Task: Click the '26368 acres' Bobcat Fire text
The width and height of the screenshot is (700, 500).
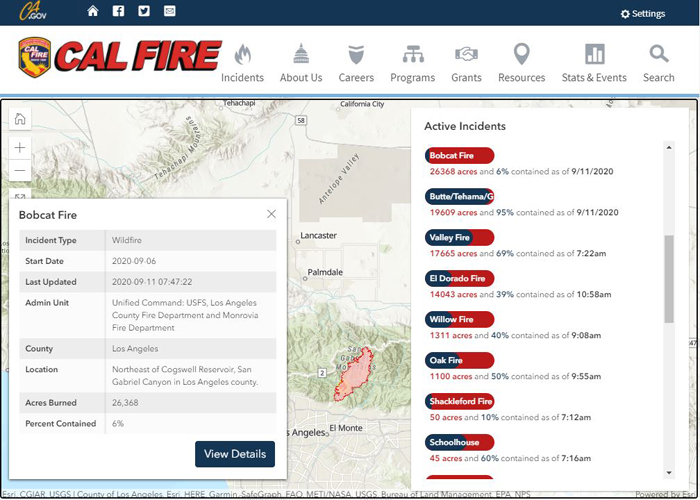Action: (x=454, y=171)
